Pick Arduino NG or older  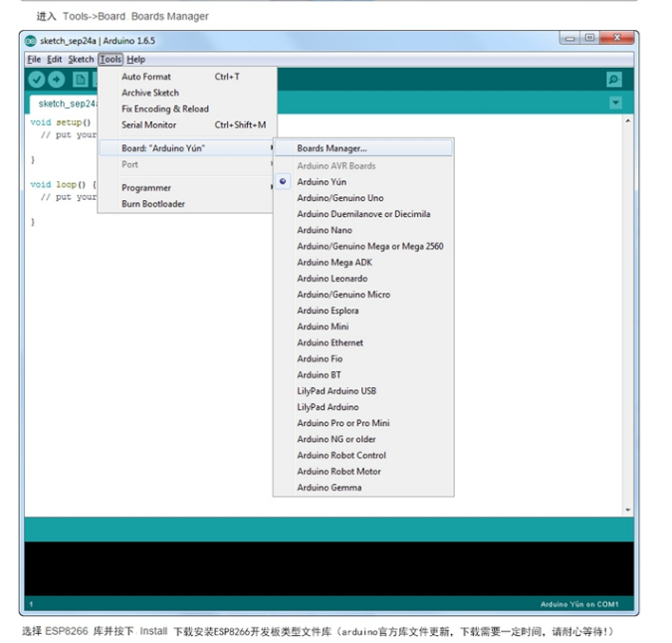click(x=363, y=439)
